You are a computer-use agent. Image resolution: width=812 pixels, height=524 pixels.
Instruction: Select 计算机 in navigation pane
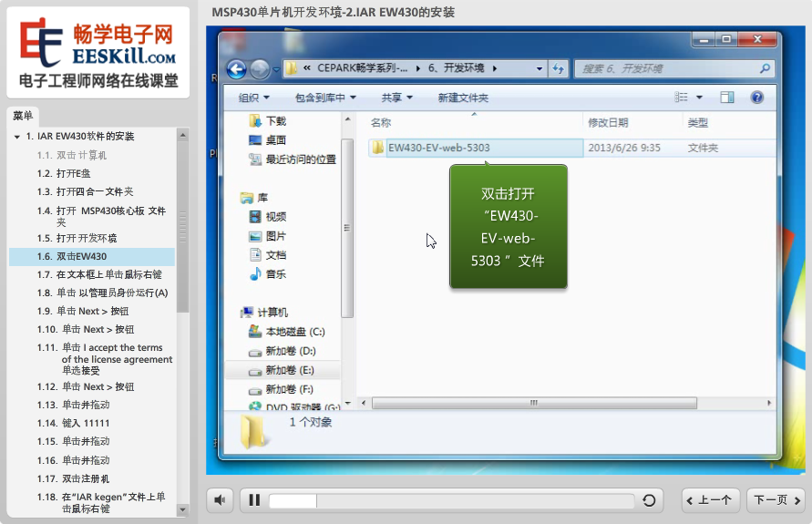pos(264,313)
